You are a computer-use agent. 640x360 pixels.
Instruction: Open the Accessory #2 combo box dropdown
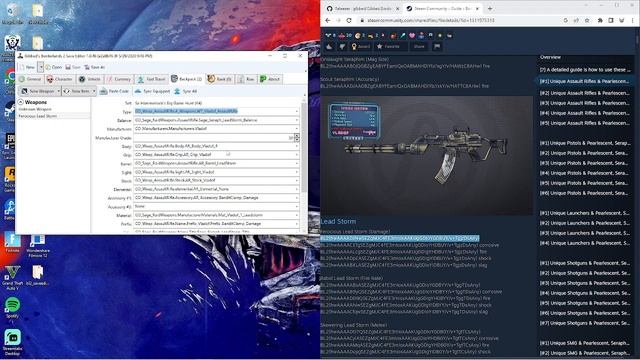coord(297,207)
